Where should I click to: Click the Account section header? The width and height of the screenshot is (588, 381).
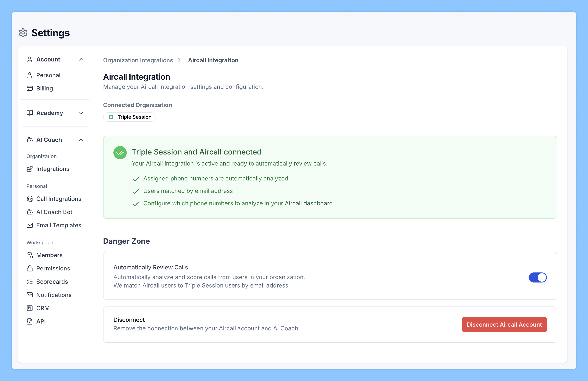[x=55, y=60]
